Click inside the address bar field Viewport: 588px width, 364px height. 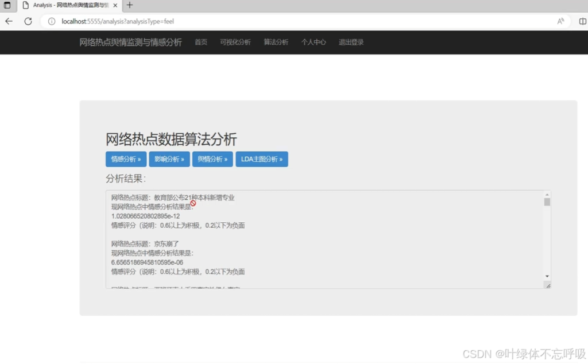(230, 21)
